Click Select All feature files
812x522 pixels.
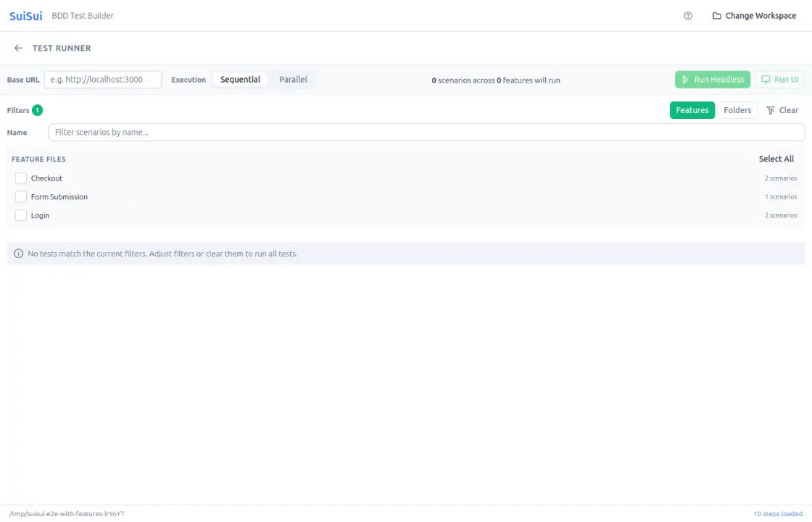point(776,159)
